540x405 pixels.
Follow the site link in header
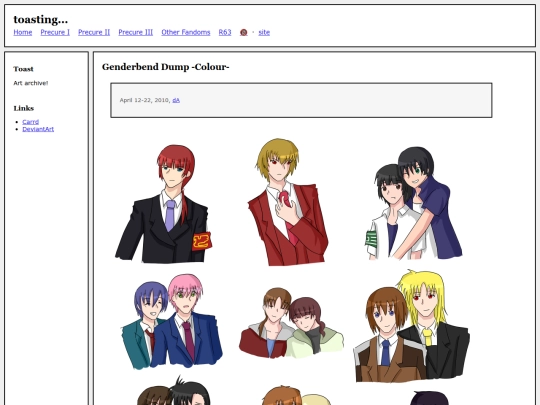(x=264, y=32)
